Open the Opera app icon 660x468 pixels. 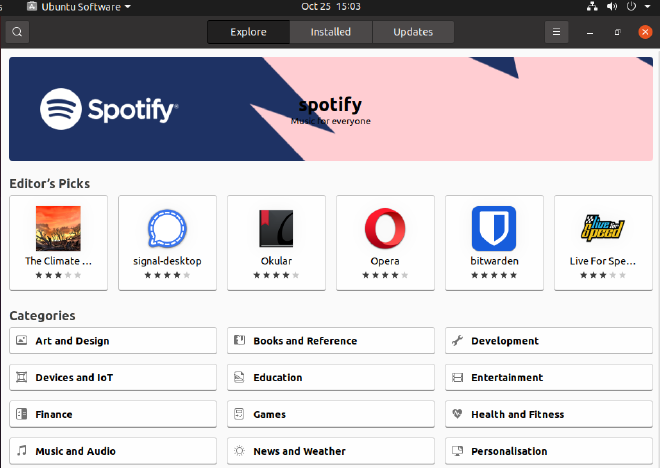click(x=385, y=229)
